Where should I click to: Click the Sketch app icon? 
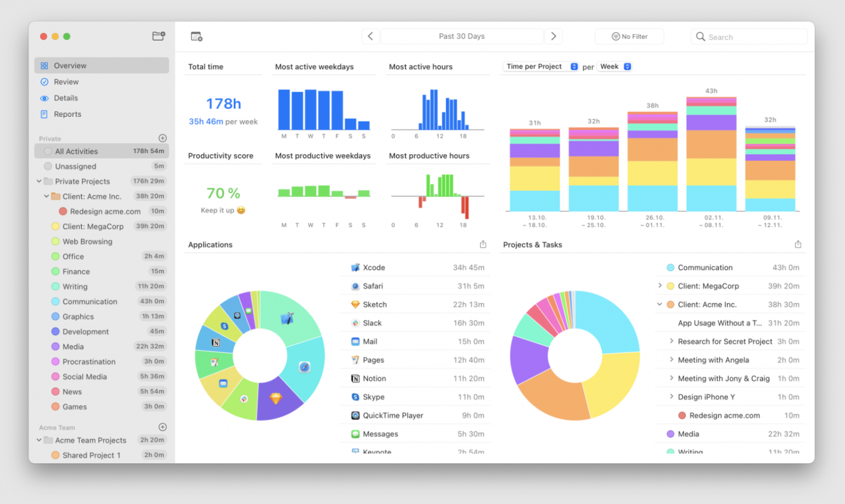point(356,304)
